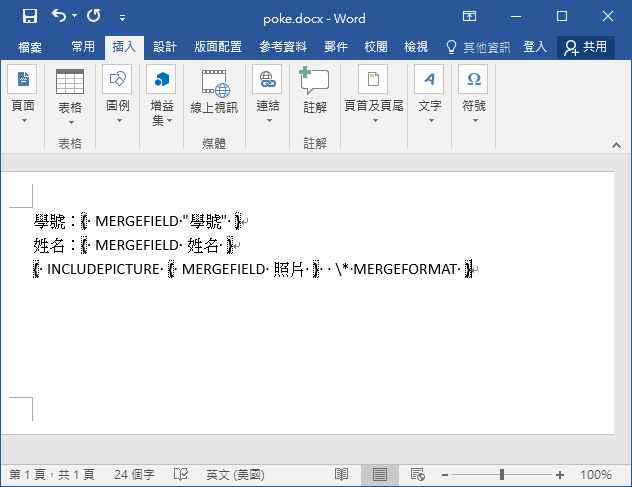This screenshot has width=632, height=487.
Task: Switch to the 郵件 tab
Action: pos(336,47)
